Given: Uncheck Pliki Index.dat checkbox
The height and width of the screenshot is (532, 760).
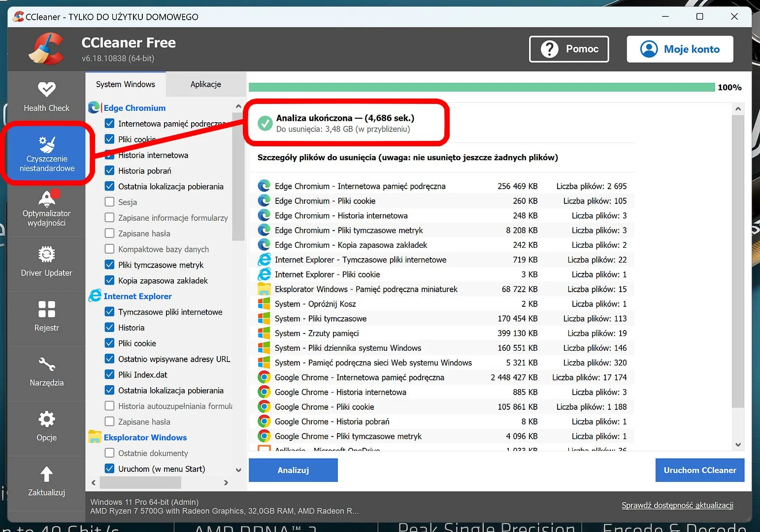Looking at the screenshot, I should [109, 374].
